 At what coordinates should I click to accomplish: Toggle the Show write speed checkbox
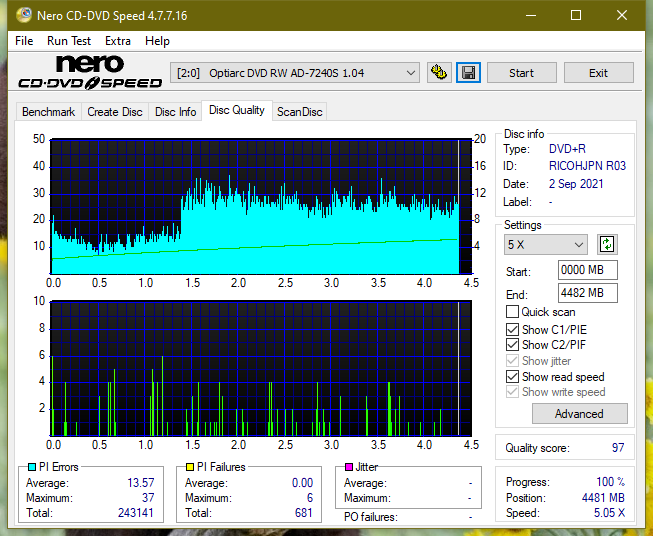[512, 392]
